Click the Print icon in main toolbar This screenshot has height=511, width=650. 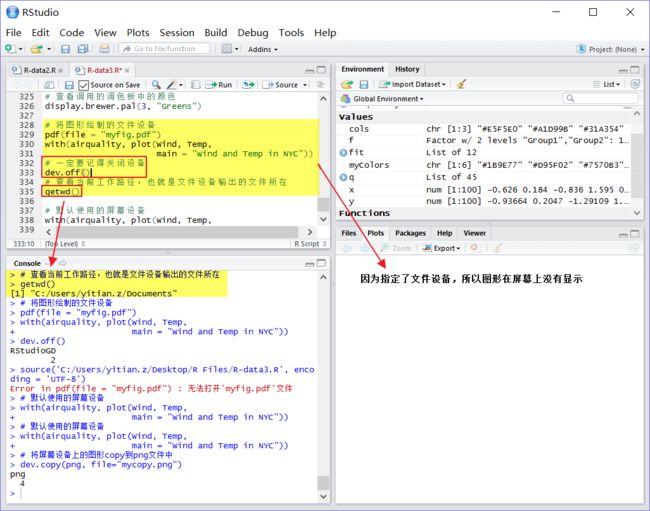coord(104,49)
